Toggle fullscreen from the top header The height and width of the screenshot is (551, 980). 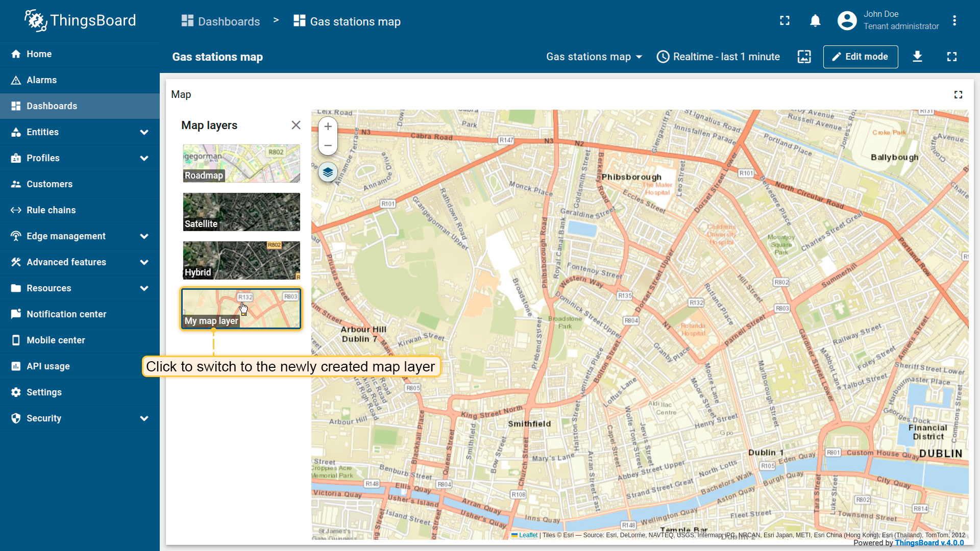[x=785, y=21]
